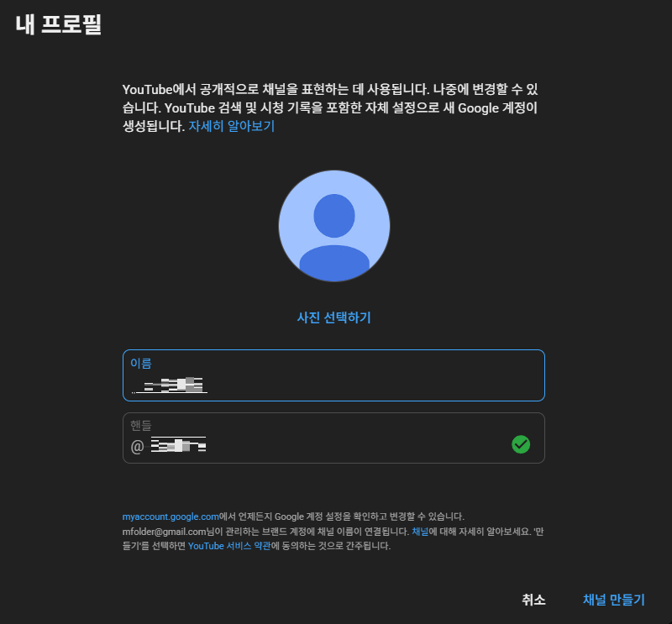This screenshot has height=624, width=672.
Task: Open the 자세히 알아보기 link
Action: 232,126
